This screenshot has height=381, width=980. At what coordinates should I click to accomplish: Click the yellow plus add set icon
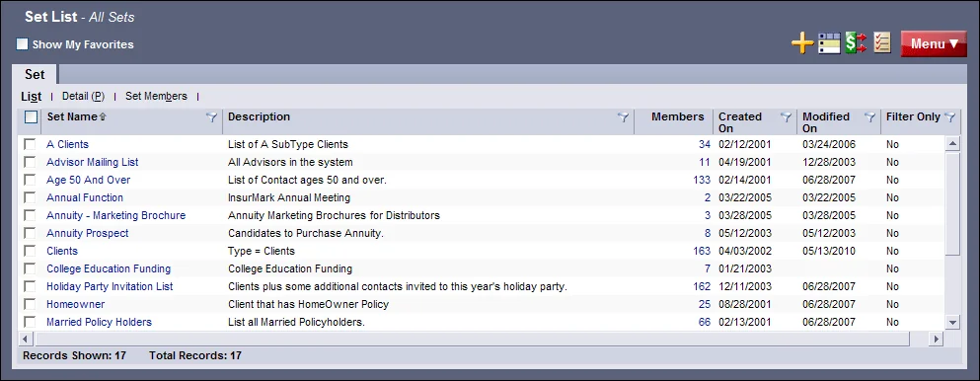802,43
